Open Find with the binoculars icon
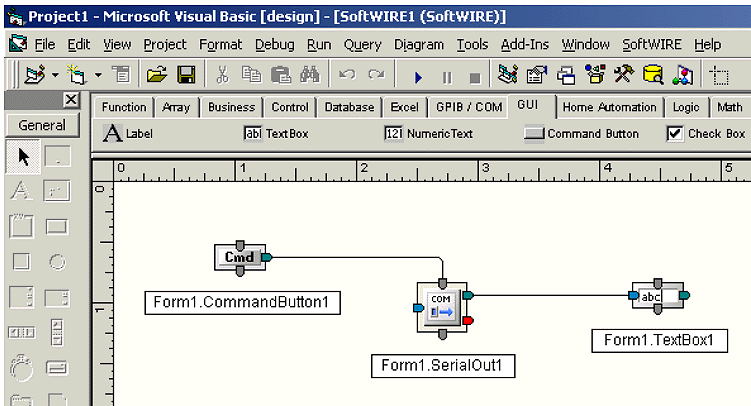This screenshot has height=406, width=751. point(310,75)
